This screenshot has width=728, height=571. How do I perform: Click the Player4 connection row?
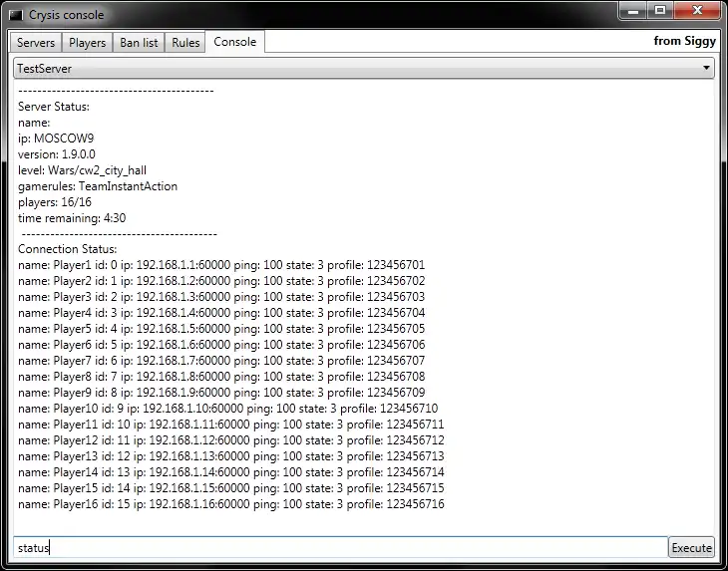[x=221, y=313]
